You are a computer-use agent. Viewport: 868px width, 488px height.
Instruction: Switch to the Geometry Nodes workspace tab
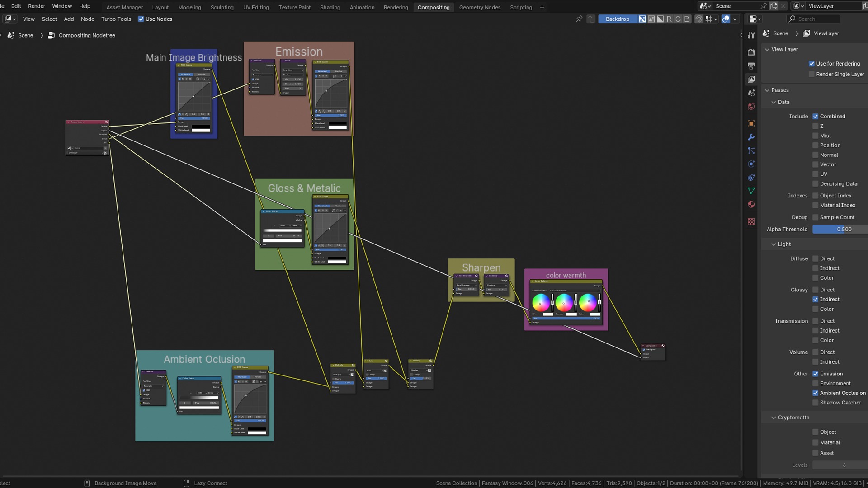pyautogui.click(x=479, y=7)
